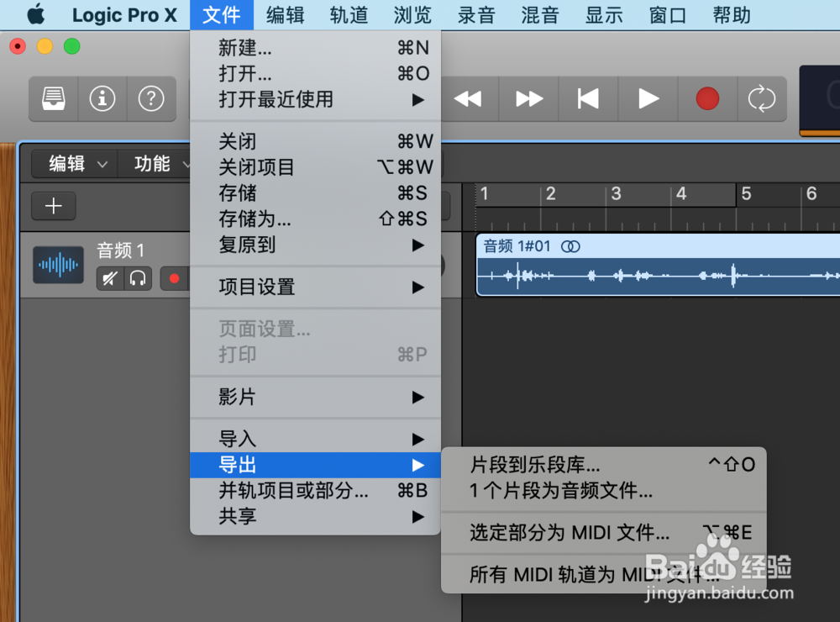The height and width of the screenshot is (622, 840).
Task: Click bar 1 on the timeline ruler
Action: (x=485, y=193)
